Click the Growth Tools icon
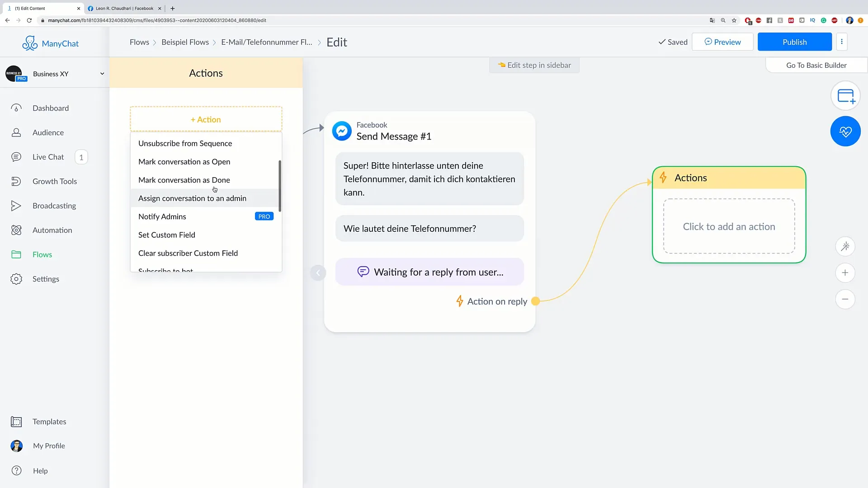This screenshot has width=868, height=488. click(16, 181)
